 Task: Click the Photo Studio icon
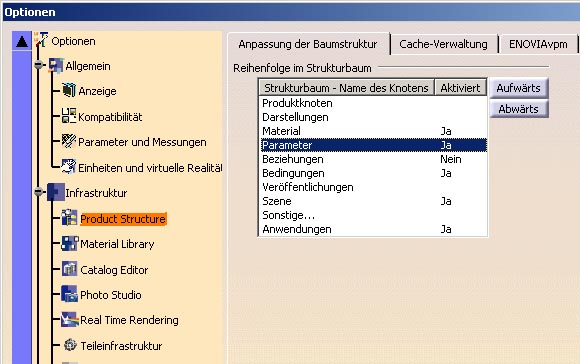(x=69, y=294)
